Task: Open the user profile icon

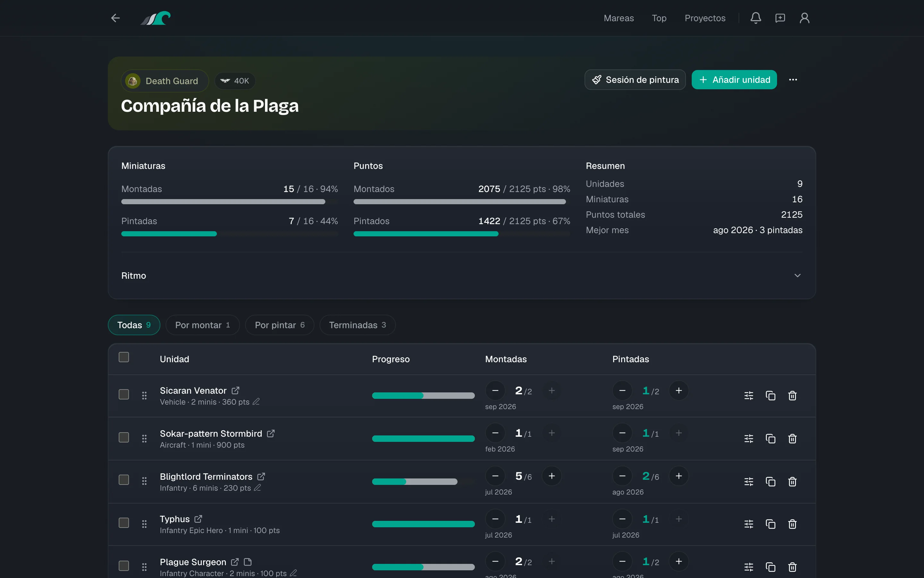Action: pyautogui.click(x=805, y=18)
